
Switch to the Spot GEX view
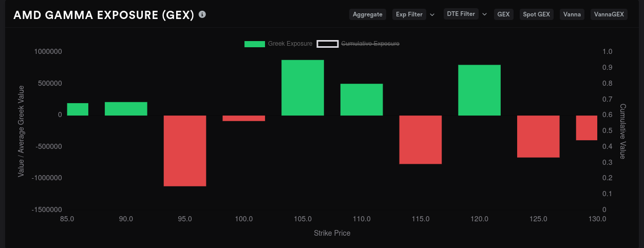(x=537, y=14)
